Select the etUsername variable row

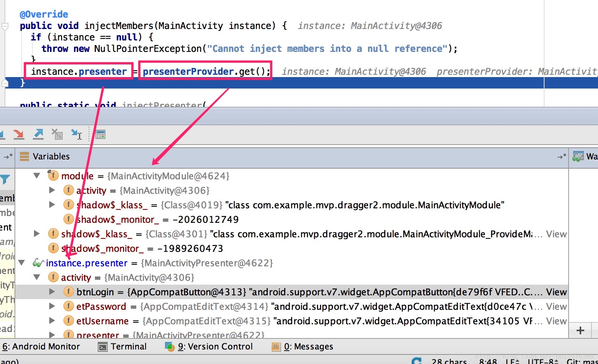[292, 321]
